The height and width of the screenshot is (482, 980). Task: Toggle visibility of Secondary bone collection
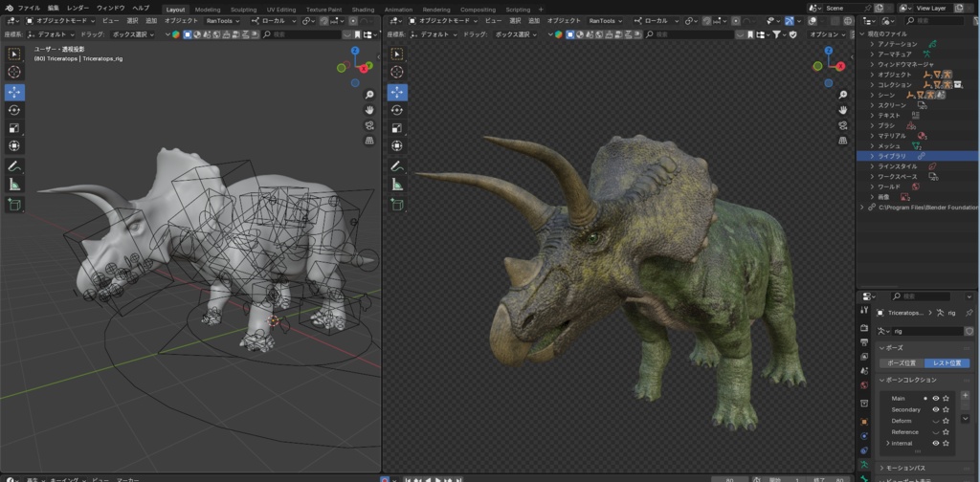pos(936,409)
